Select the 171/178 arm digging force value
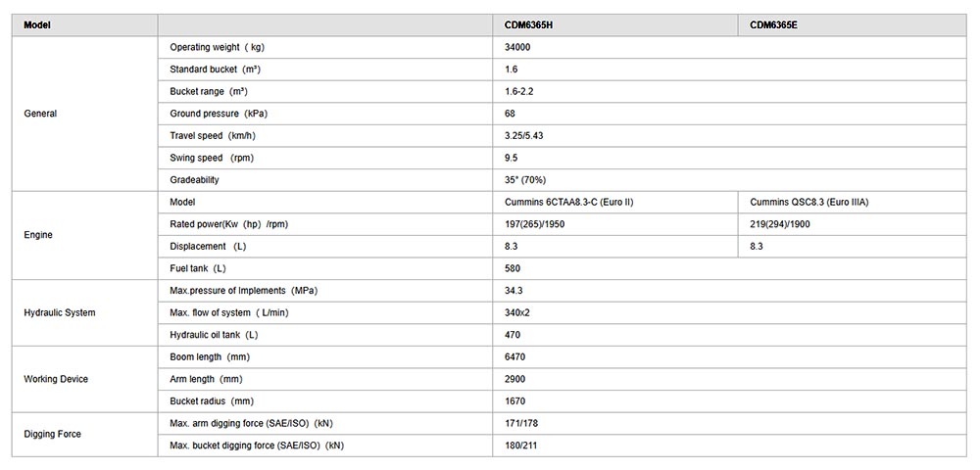The width and height of the screenshot is (980, 470). 519,423
